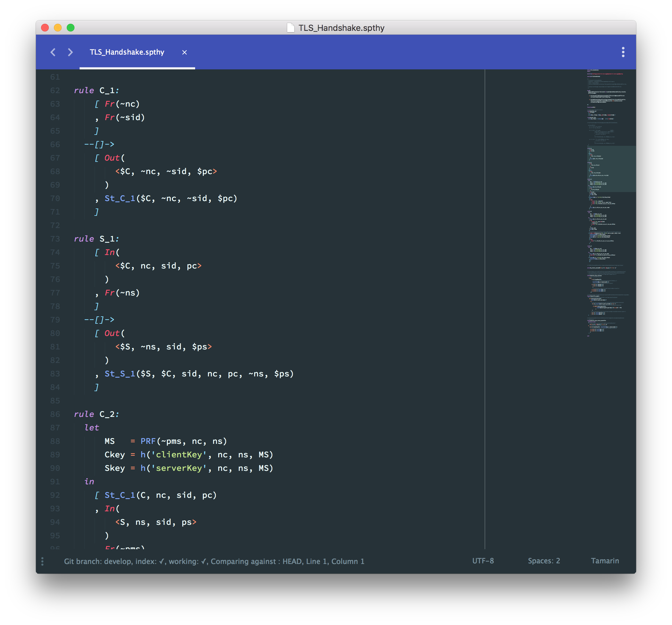Click '<$S, ~ns, sid, $ps>' on line 81

(164, 347)
